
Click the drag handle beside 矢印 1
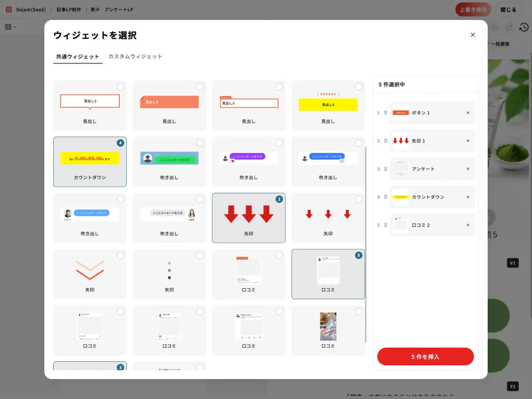point(385,141)
